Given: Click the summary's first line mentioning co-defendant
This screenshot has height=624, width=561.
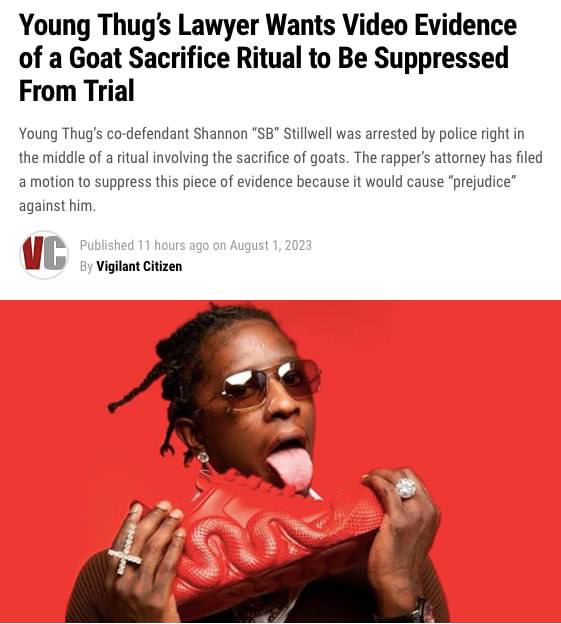Looking at the screenshot, I should (271, 134).
